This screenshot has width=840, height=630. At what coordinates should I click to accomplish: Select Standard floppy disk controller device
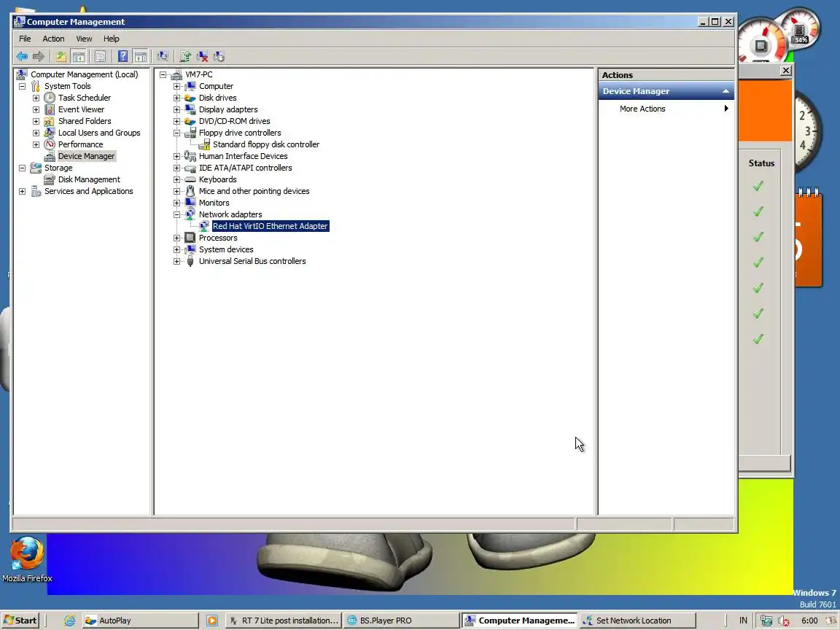pos(265,144)
